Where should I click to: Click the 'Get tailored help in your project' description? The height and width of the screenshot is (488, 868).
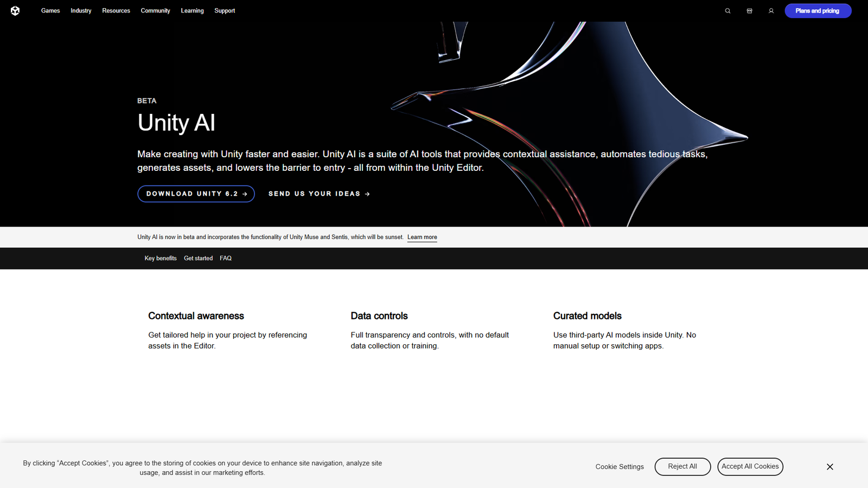click(228, 341)
